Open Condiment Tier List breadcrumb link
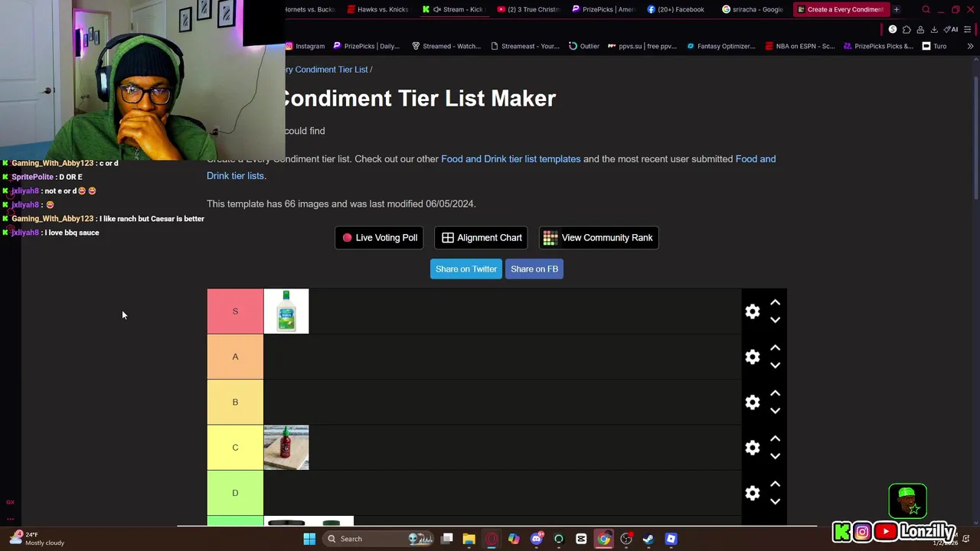980x551 pixels. (326, 70)
